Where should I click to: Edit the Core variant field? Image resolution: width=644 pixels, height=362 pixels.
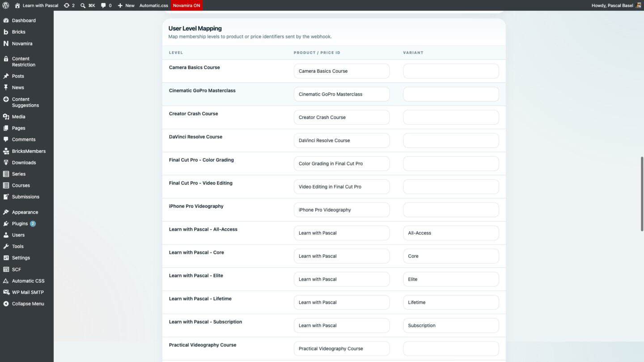[451, 256]
